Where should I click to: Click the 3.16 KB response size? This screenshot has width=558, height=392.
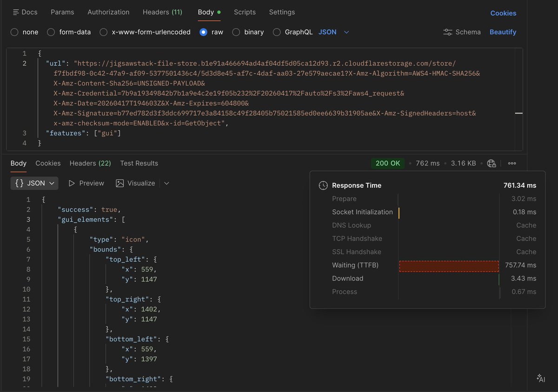point(463,163)
